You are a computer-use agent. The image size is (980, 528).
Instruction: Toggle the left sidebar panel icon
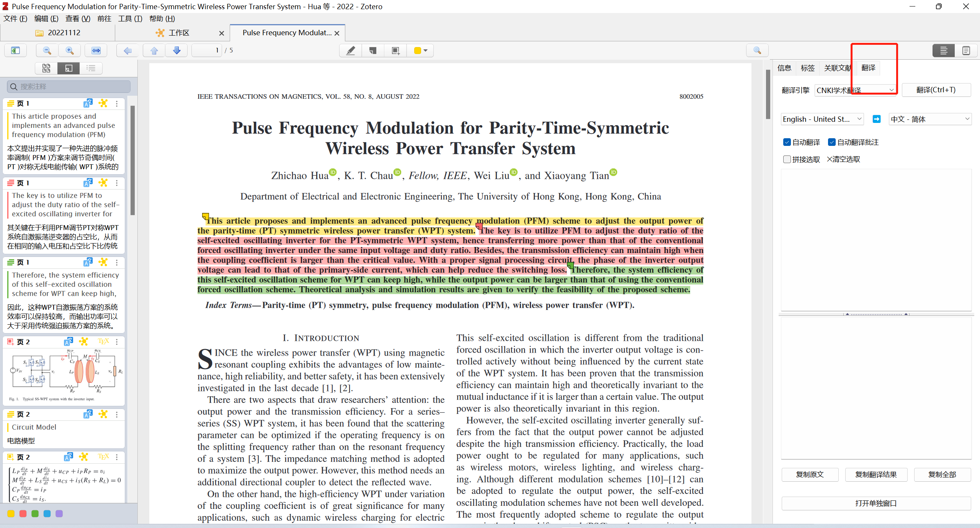point(15,51)
